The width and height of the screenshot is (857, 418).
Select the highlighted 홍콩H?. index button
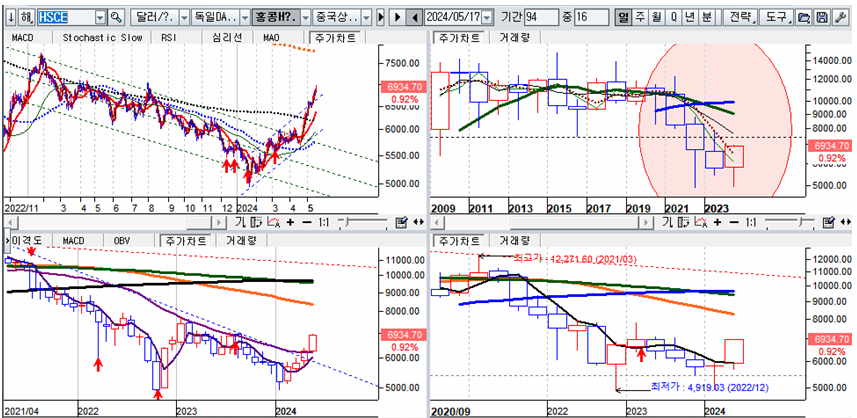(x=275, y=17)
